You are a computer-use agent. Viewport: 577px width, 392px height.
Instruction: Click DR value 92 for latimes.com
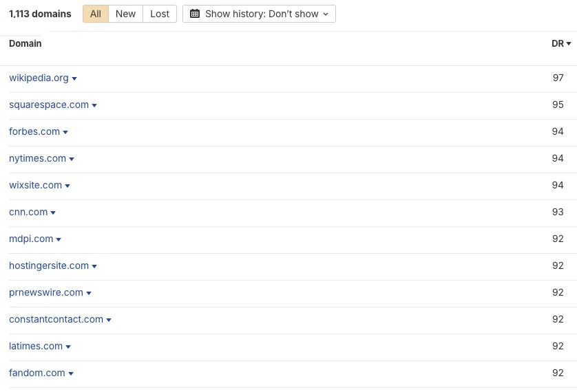point(558,346)
